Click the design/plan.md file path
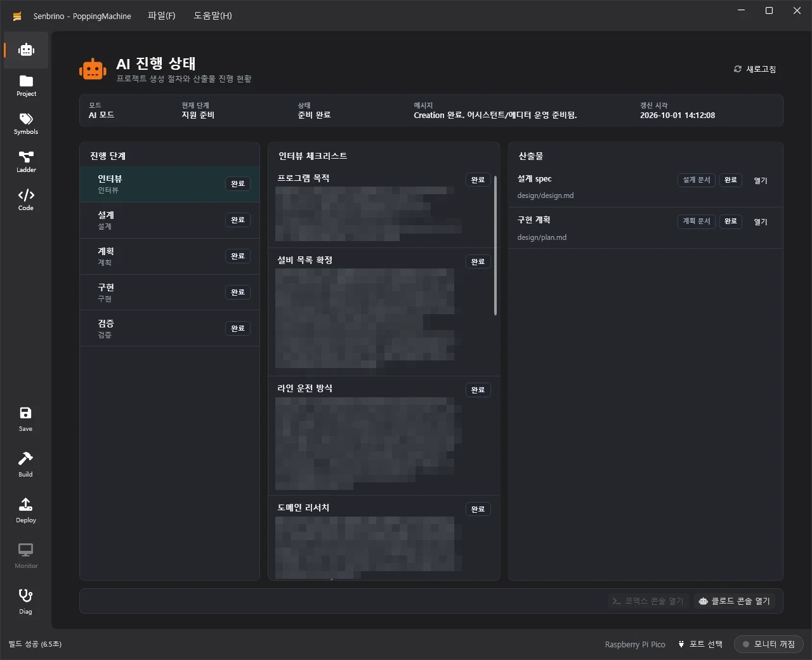This screenshot has width=812, height=660. pos(542,237)
